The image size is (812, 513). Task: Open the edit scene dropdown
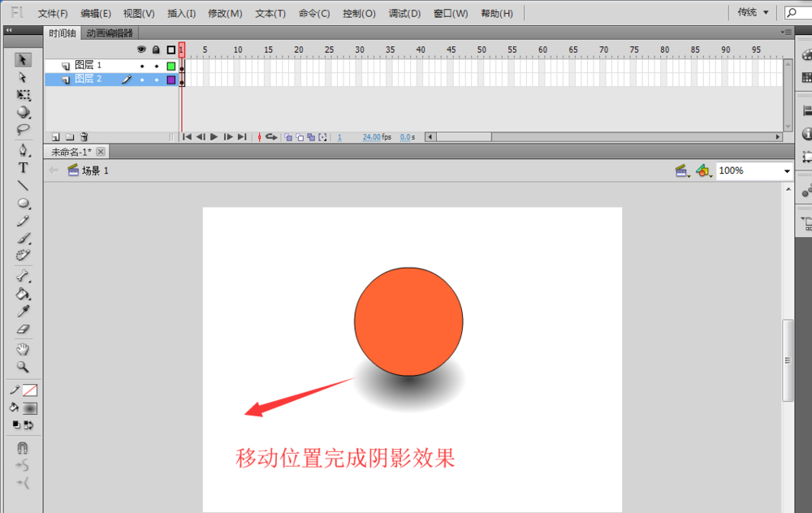click(683, 170)
